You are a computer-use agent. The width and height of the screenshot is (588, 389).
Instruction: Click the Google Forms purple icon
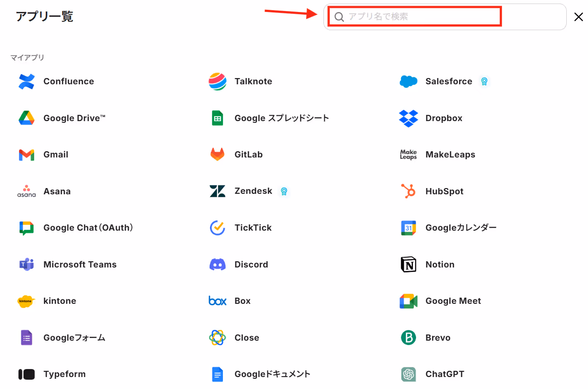[27, 338]
